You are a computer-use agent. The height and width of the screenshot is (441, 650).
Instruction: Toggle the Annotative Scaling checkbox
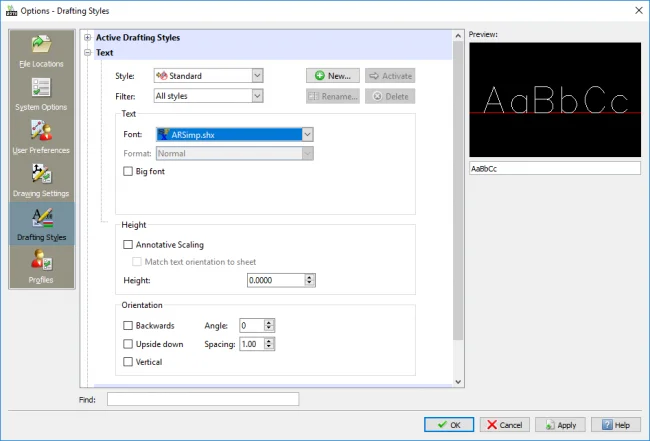pyautogui.click(x=127, y=244)
